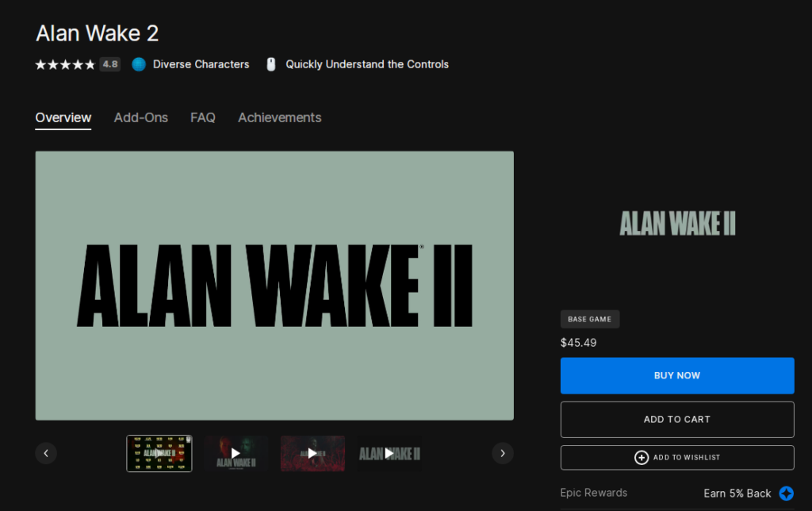The height and width of the screenshot is (511, 812).
Task: Play the second trailer thumbnail with two faces
Action: pyautogui.click(x=236, y=453)
